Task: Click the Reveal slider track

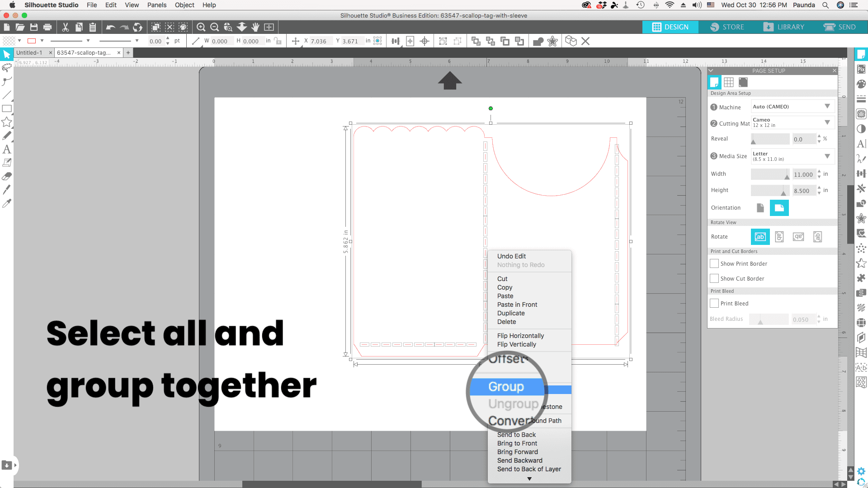Action: point(770,139)
